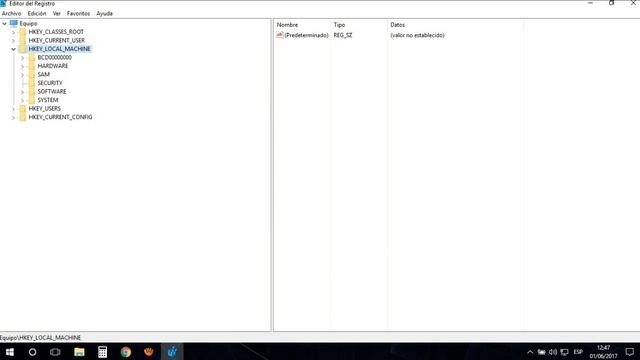The image size is (640, 360).
Task: Open Task View on the taskbar
Action: 55,352
